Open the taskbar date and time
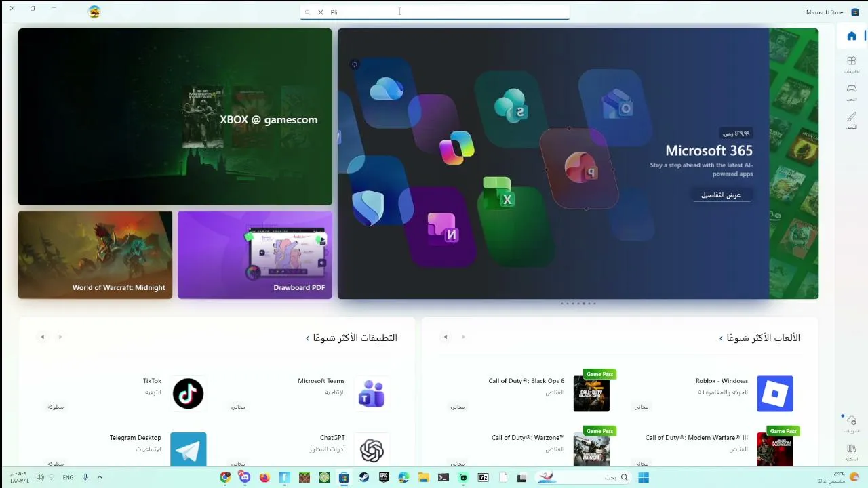 [x=19, y=477]
